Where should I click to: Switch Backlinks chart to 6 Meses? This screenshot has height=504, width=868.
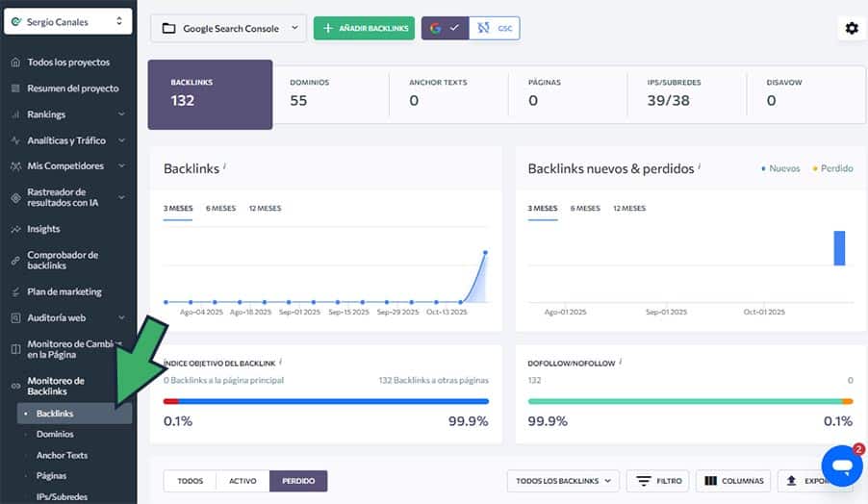tap(220, 208)
